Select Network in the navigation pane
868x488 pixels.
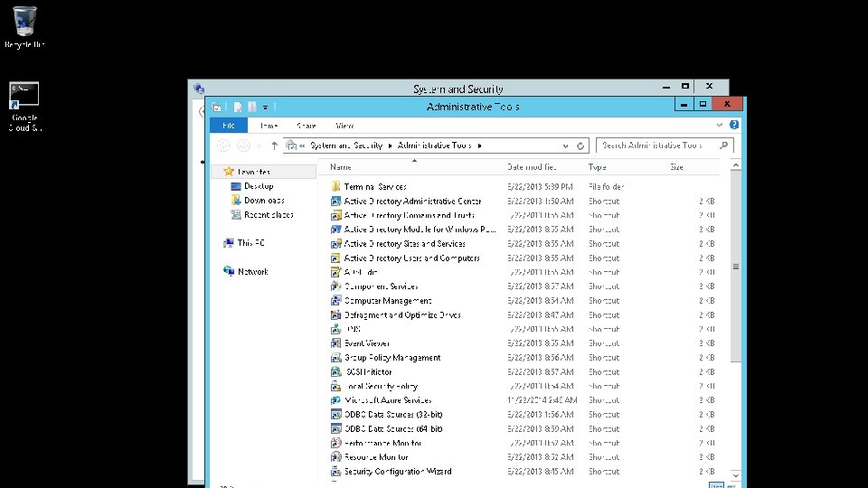coord(253,272)
